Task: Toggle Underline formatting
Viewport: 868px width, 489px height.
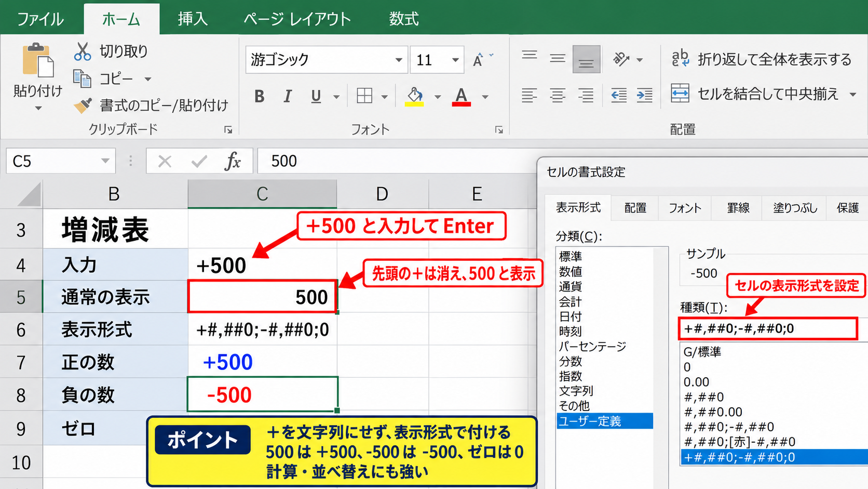Action: tap(316, 96)
